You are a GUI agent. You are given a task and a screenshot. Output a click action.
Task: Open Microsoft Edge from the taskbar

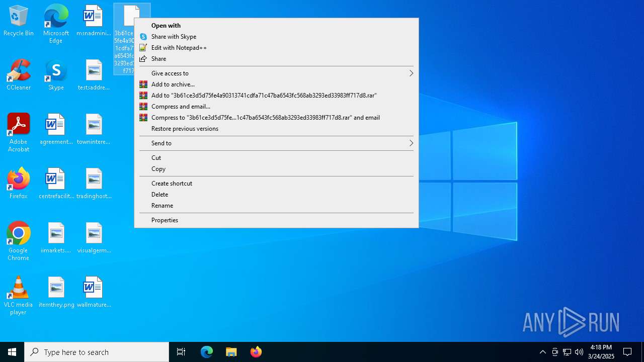click(207, 352)
